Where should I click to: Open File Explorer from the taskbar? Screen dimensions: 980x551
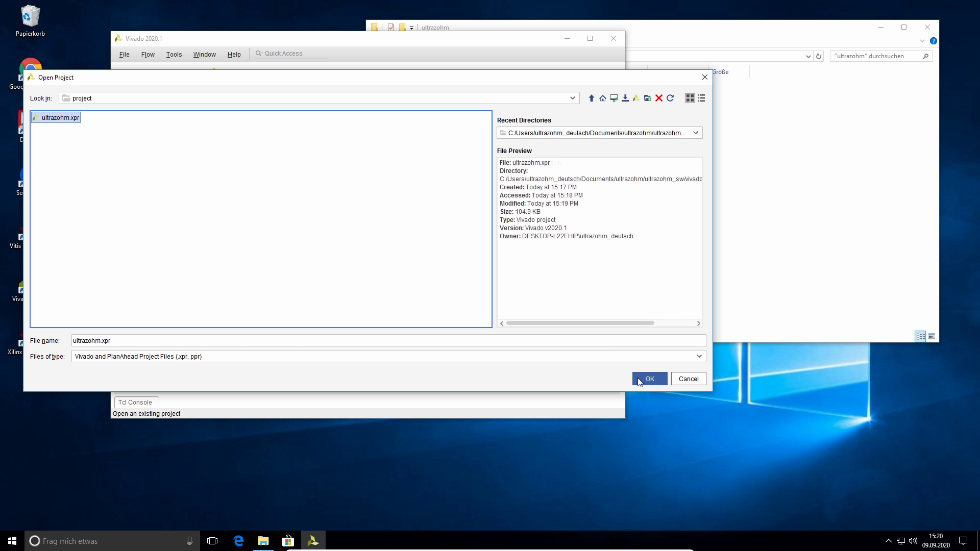pos(263,541)
